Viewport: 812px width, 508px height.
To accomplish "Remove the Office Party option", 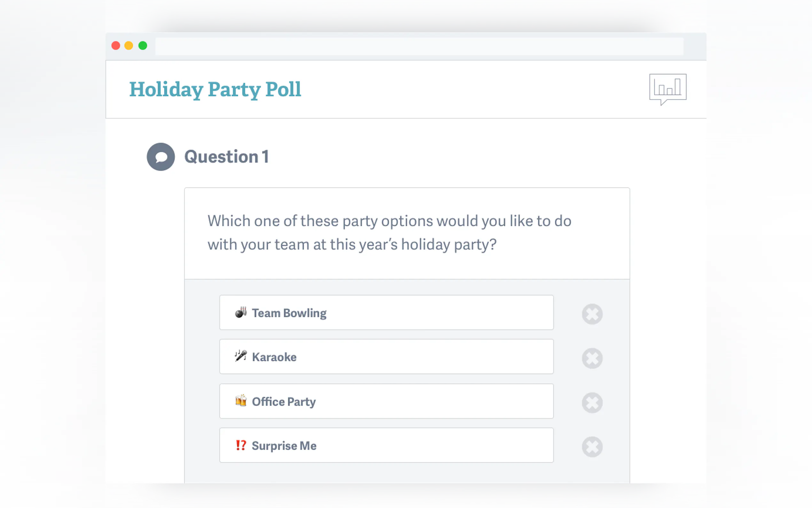I will coord(592,402).
